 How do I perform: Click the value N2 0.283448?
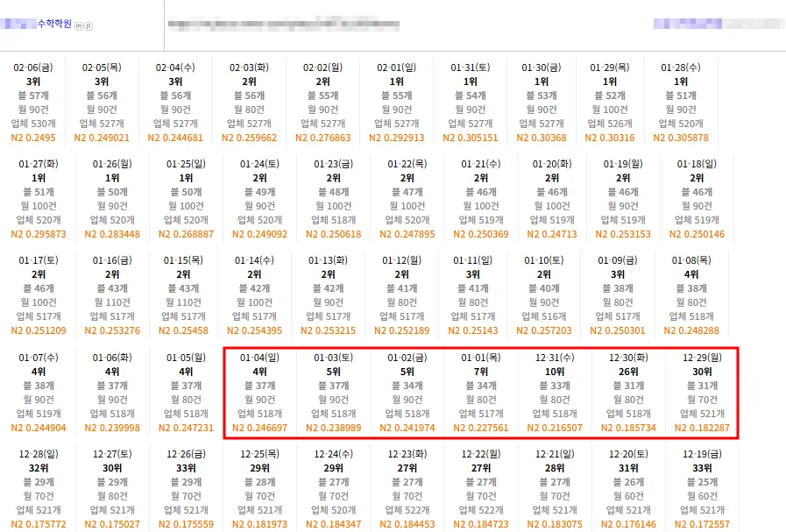pos(112,234)
